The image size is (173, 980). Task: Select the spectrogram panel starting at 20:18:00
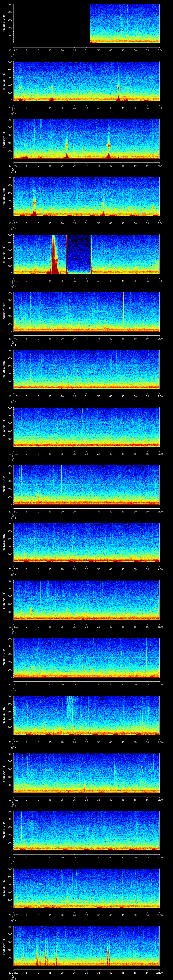point(87,831)
